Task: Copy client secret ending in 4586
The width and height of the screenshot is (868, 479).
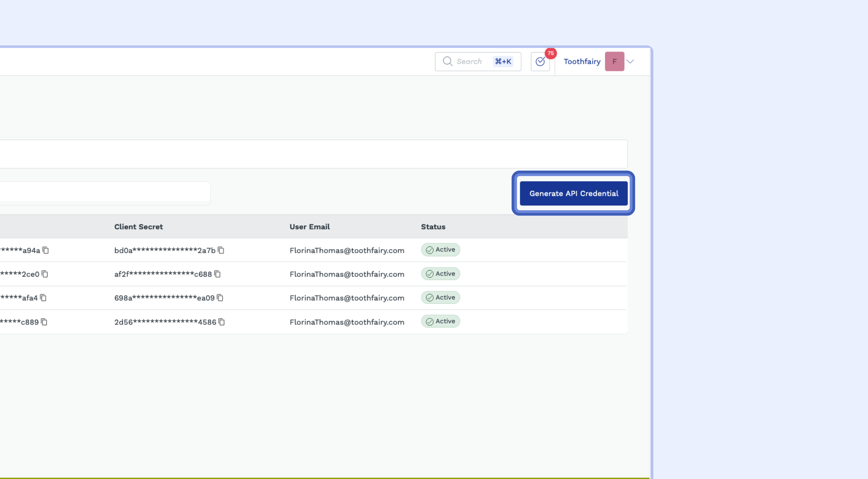Action: pyautogui.click(x=222, y=322)
